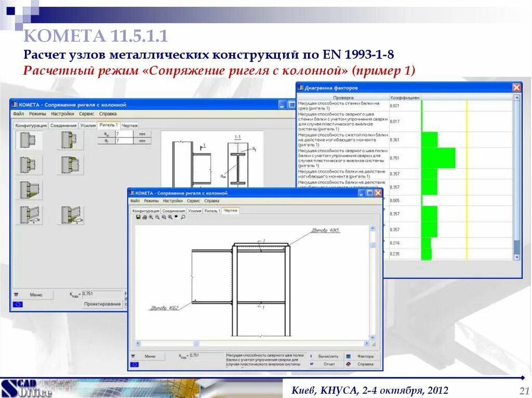
Task: Click the a_w weld size input field
Action: (x=124, y=134)
